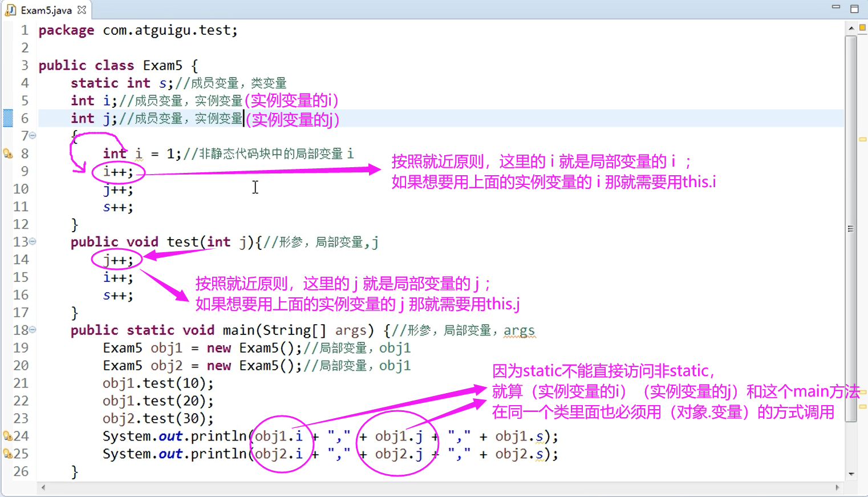The width and height of the screenshot is (868, 497).
Task: Close the Exam5.java editor tab
Action: pos(82,10)
